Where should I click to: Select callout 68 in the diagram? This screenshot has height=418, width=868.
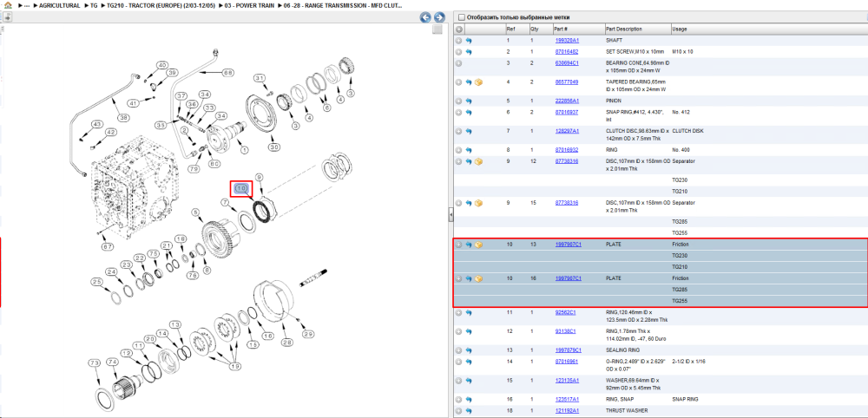click(228, 73)
